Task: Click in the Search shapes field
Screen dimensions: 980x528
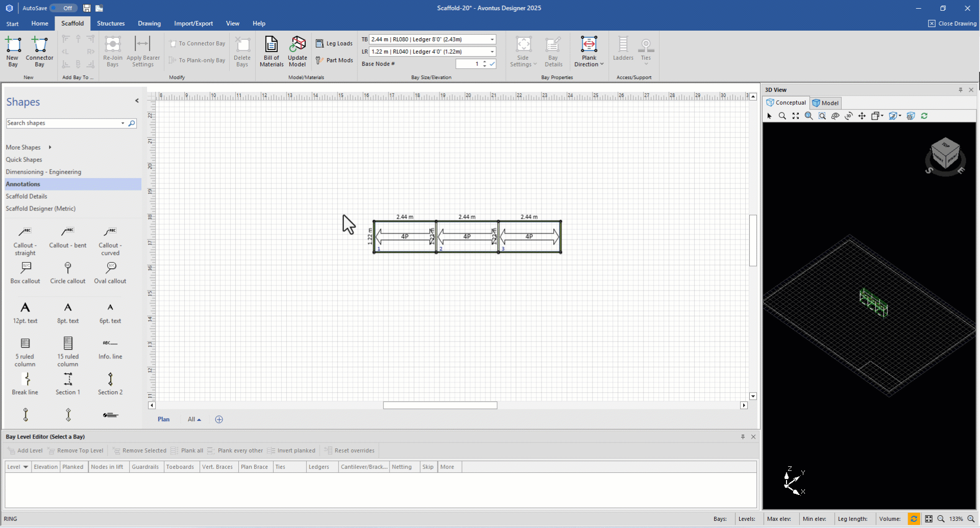Action: pyautogui.click(x=62, y=123)
